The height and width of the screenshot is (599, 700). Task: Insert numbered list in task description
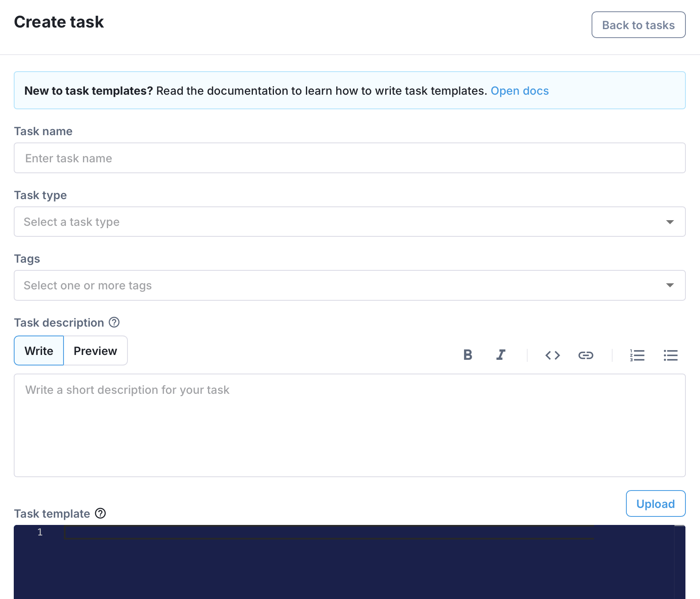tap(637, 355)
